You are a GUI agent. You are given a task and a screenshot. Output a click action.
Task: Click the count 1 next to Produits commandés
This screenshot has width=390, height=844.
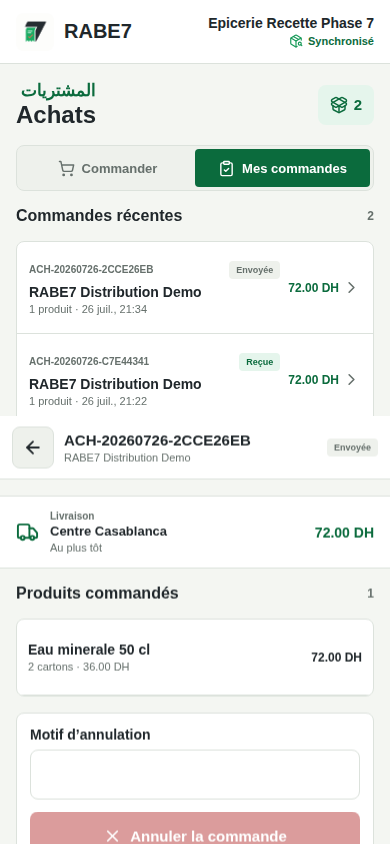(370, 594)
